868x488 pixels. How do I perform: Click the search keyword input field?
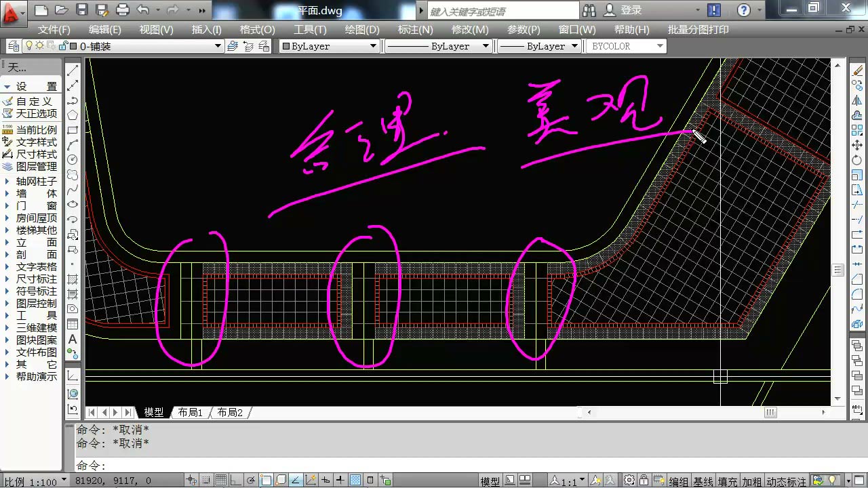coord(504,11)
